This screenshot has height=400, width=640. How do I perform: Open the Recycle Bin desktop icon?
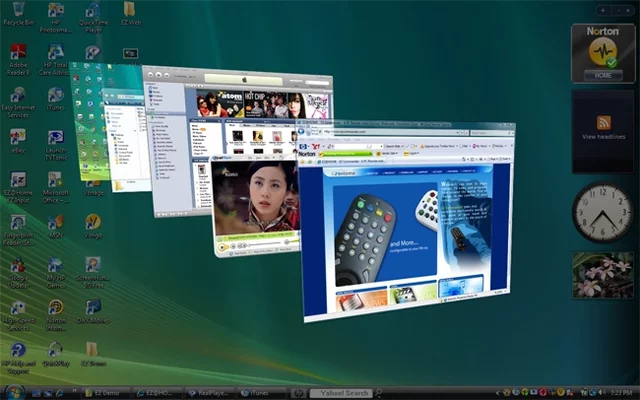click(18, 13)
